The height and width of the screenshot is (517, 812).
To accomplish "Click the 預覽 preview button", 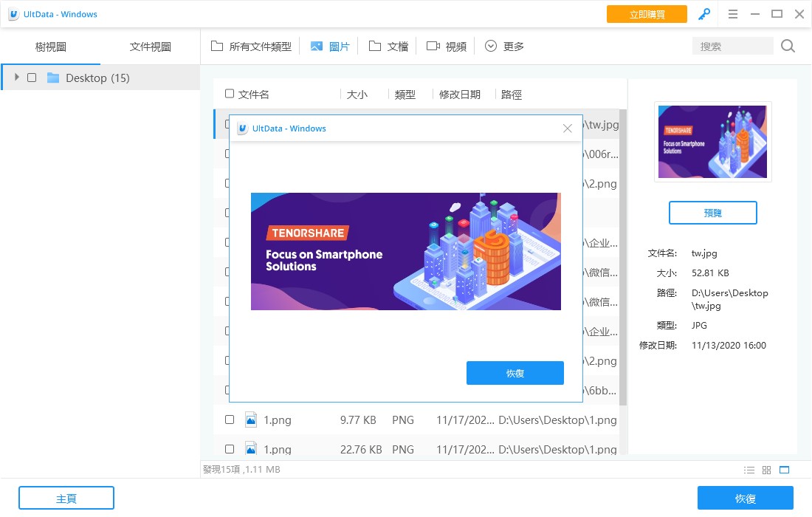I will click(x=712, y=213).
